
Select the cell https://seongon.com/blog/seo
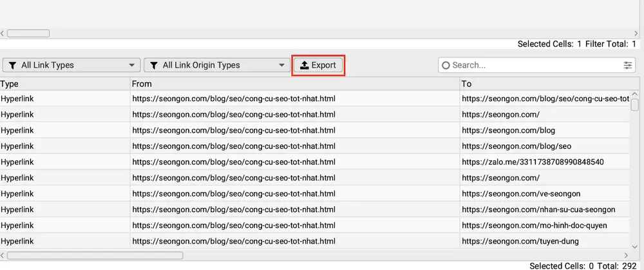[545, 146]
